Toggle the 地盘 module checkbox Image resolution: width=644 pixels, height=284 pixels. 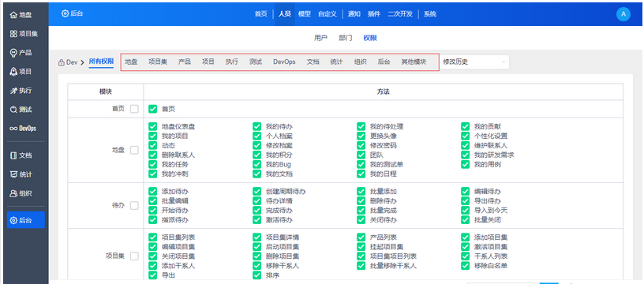[x=134, y=150]
